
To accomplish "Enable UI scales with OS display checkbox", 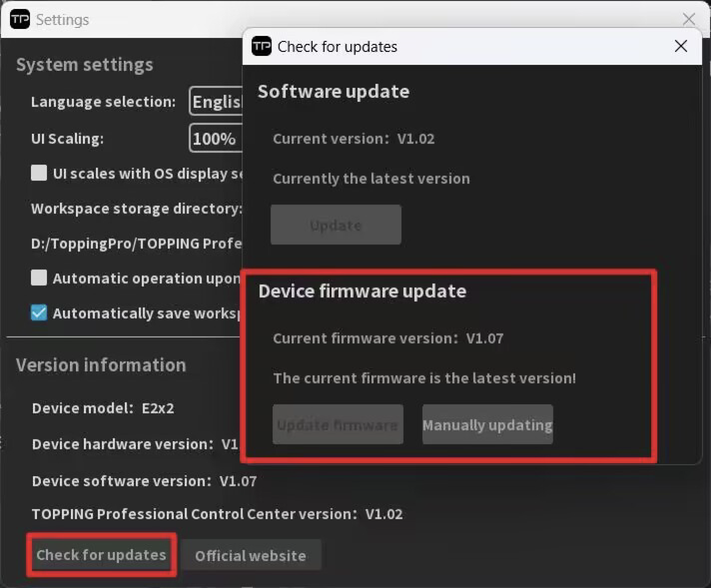I will pos(39,173).
